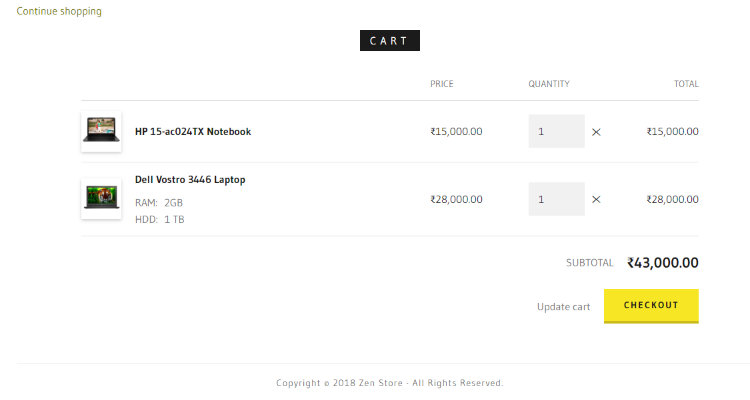The height and width of the screenshot is (400, 750).
Task: Select the ₹43,000.00 subtotal amount
Action: tap(662, 263)
